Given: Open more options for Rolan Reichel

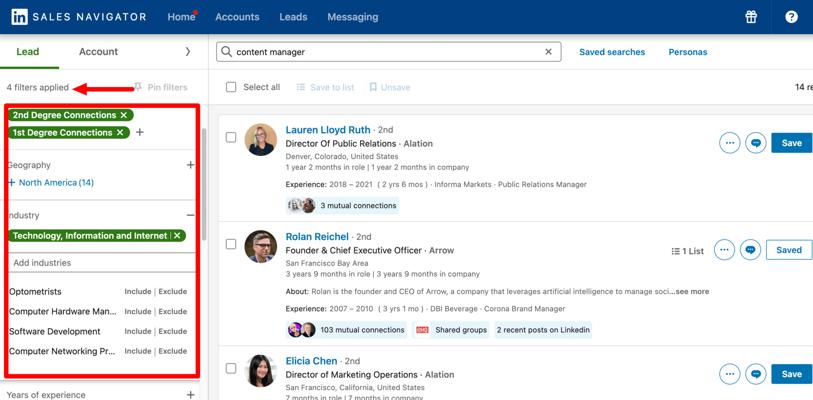Looking at the screenshot, I should [724, 250].
